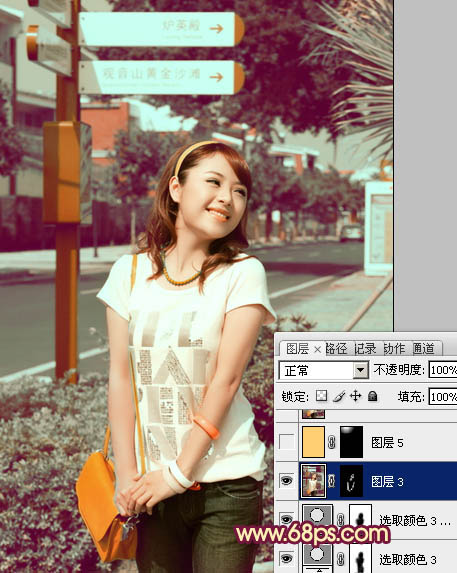Click the lock all padlock icon
457x573 pixels.
tap(372, 396)
